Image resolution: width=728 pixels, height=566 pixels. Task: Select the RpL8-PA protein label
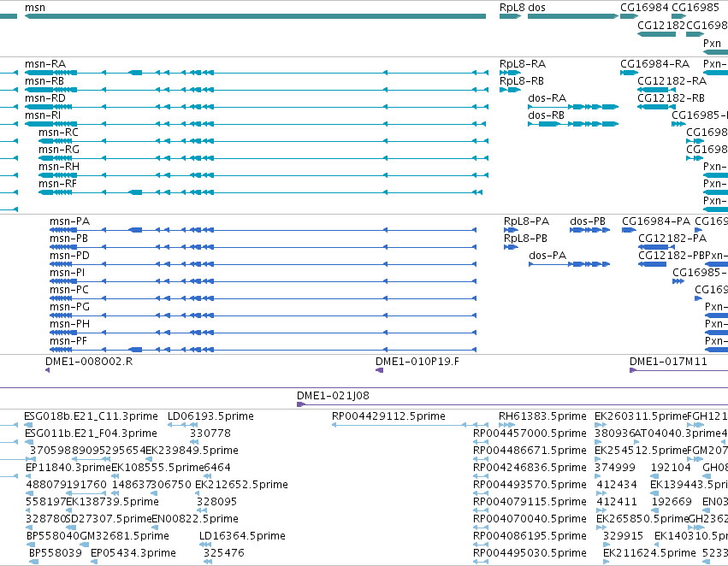click(526, 221)
